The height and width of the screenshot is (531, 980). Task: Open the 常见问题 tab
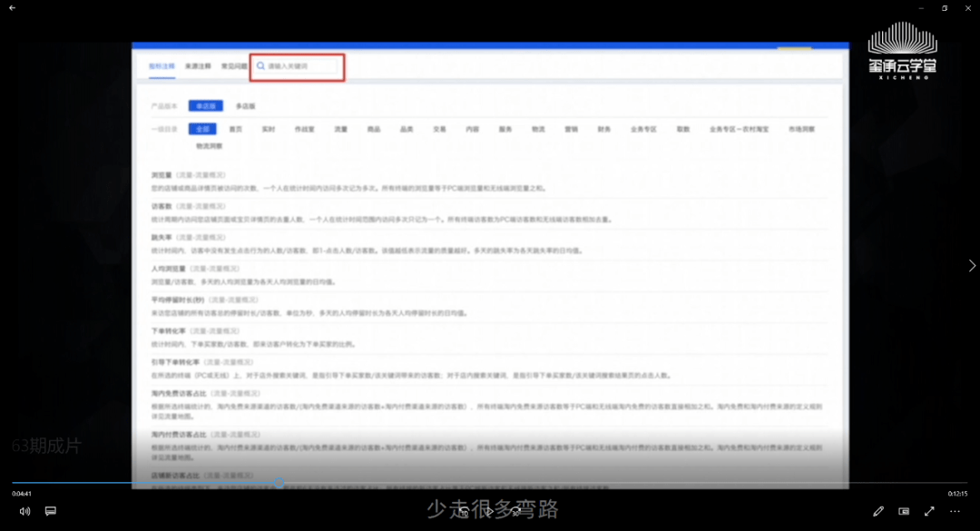[x=234, y=65]
